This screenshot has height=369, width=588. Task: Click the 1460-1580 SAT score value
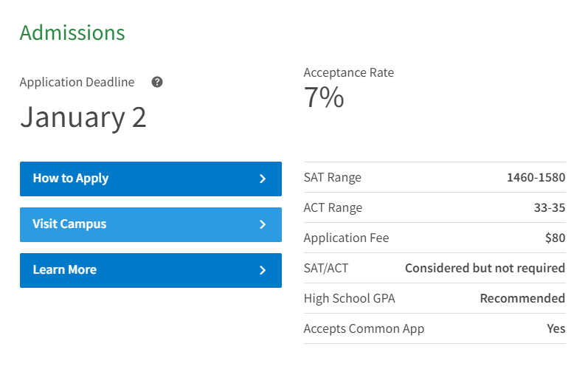[536, 178]
